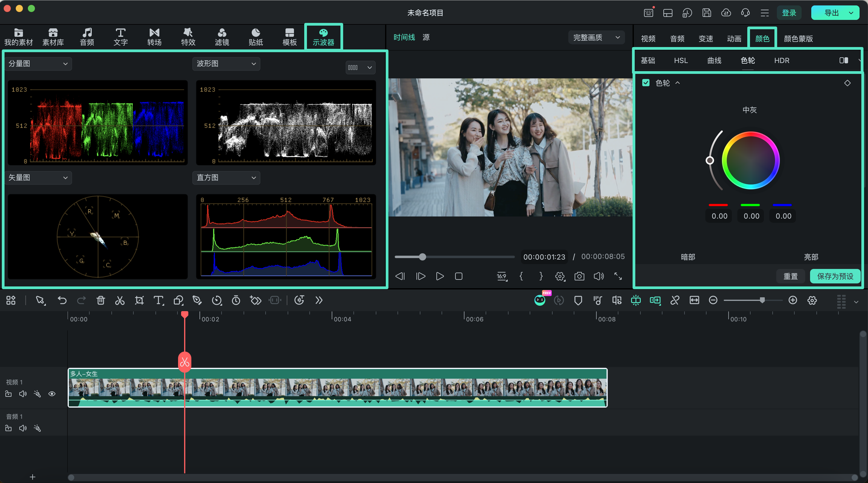
Task: Click the 重置 reset button
Action: click(790, 276)
